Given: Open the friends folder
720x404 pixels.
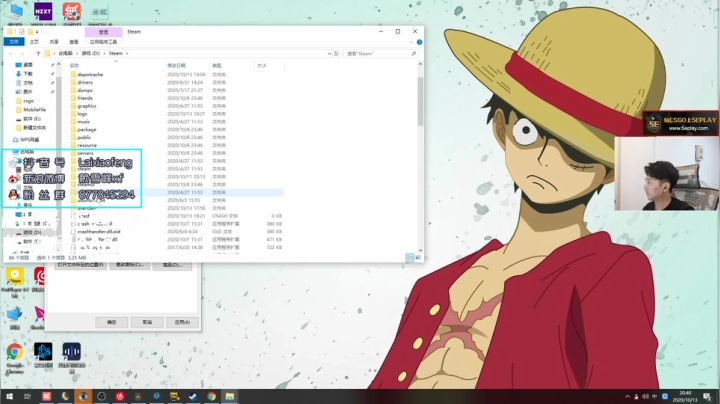Looking at the screenshot, I should (x=85, y=98).
